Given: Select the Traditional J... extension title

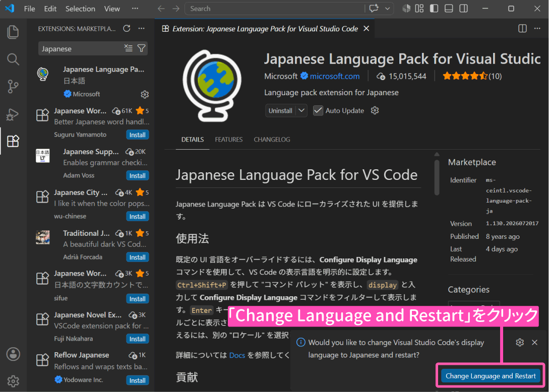Looking at the screenshot, I should pyautogui.click(x=86, y=233).
